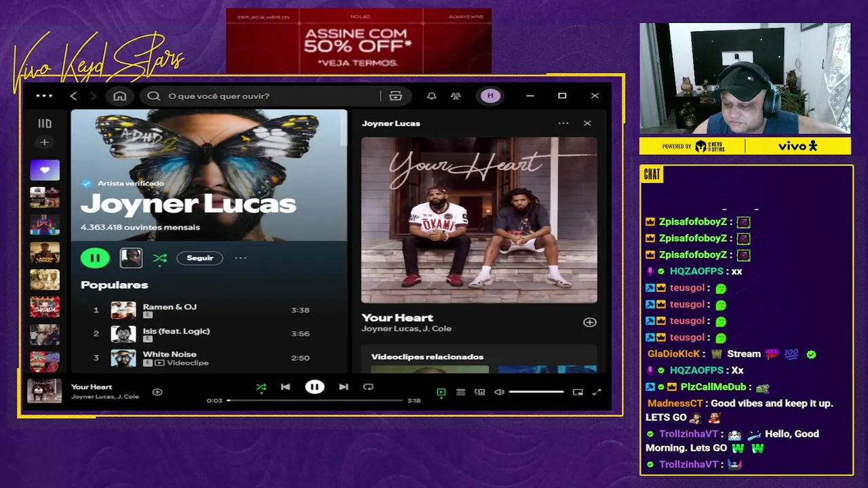Screen dimensions: 868x488
Task: Toggle shuffle on artist page
Action: point(160,258)
